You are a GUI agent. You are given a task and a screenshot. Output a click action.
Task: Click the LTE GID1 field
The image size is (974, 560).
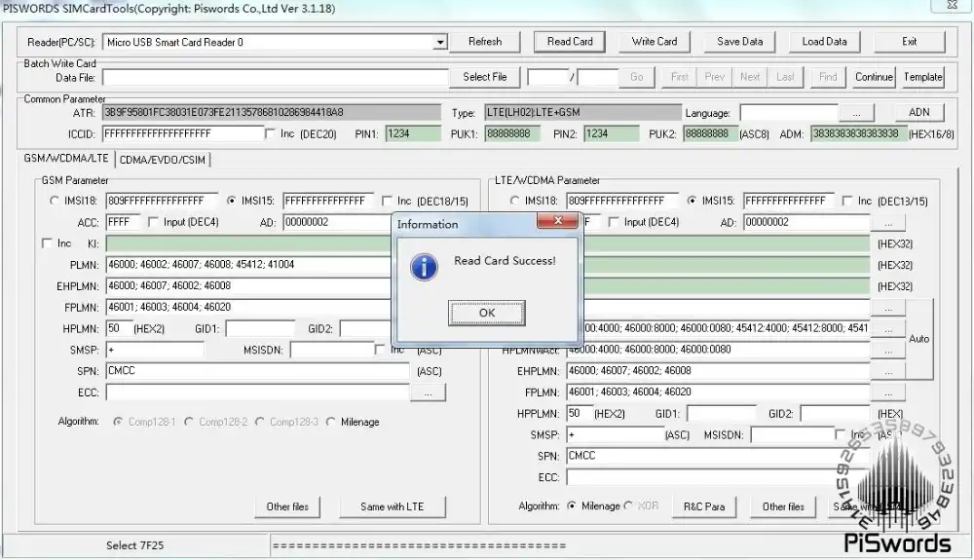(721, 414)
